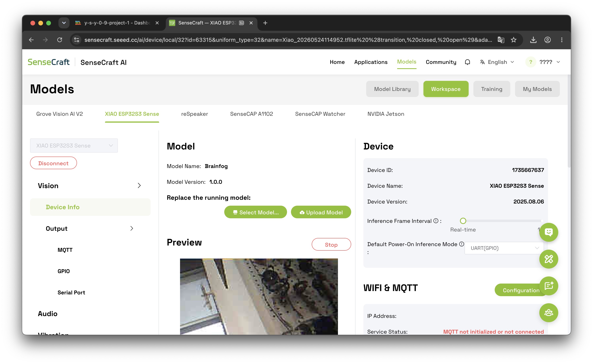This screenshot has width=593, height=364.
Task: Click the Upload Model button
Action: point(321,212)
